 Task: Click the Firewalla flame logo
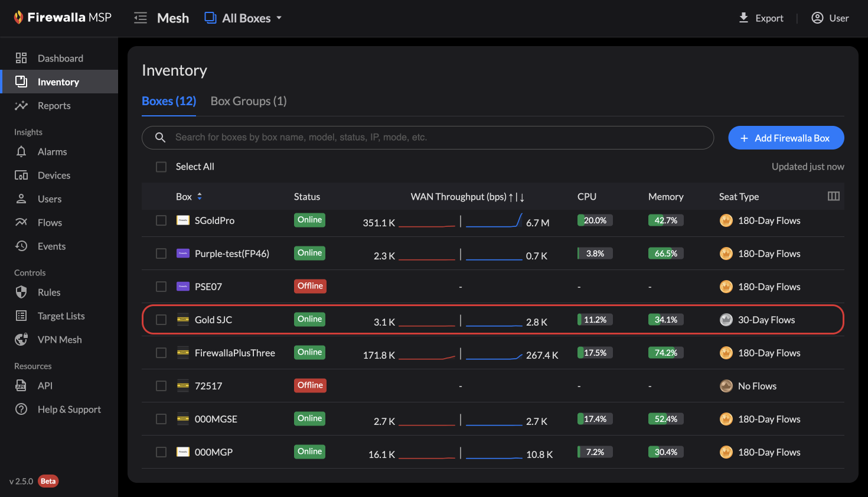click(x=18, y=17)
